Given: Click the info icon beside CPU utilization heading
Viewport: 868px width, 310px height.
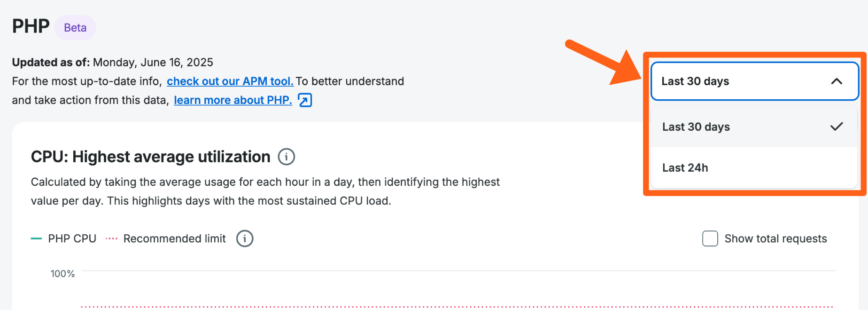Looking at the screenshot, I should click(287, 157).
